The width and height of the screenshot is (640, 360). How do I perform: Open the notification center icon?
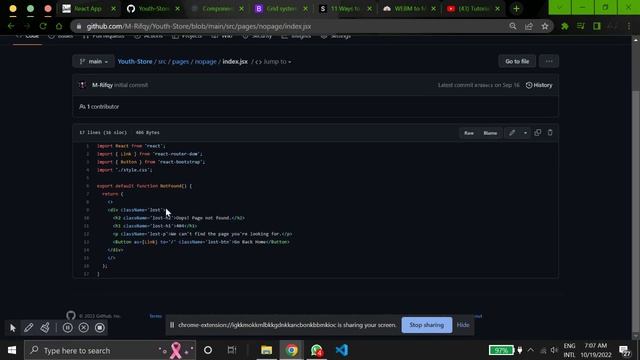click(624, 350)
